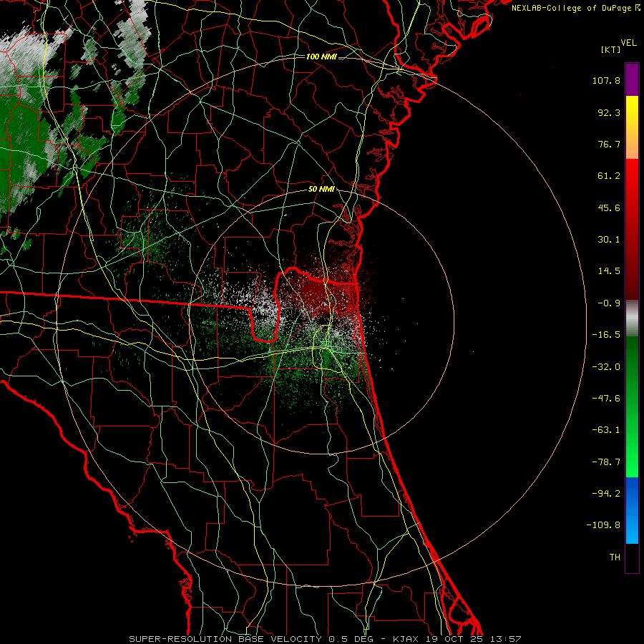This screenshot has width=644, height=644.
Task: Click the [KT] units label
Action: [x=610, y=49]
